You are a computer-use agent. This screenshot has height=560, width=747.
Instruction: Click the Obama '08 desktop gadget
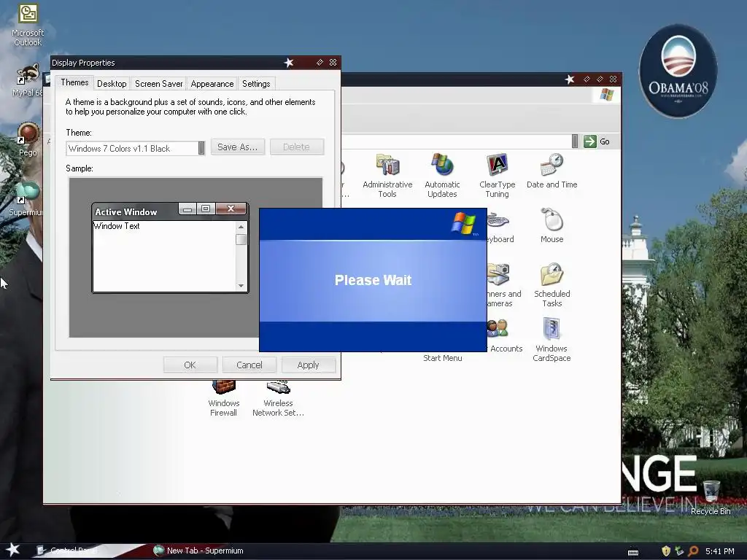pos(678,71)
